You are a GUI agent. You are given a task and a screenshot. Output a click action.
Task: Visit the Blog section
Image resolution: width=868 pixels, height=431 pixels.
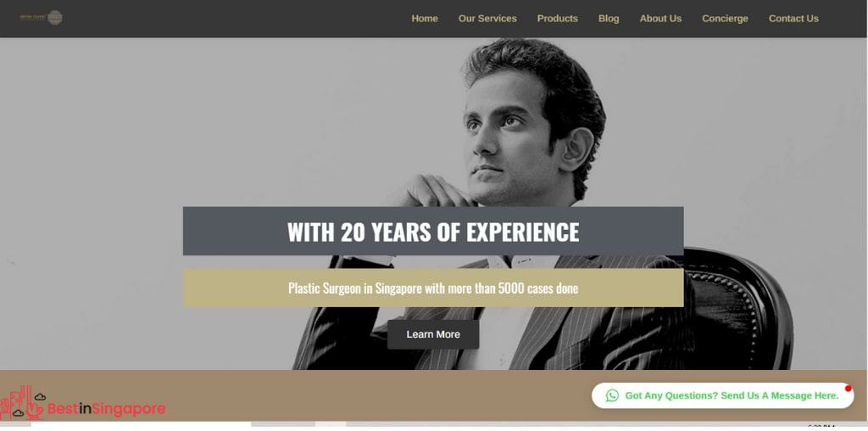[x=609, y=19]
